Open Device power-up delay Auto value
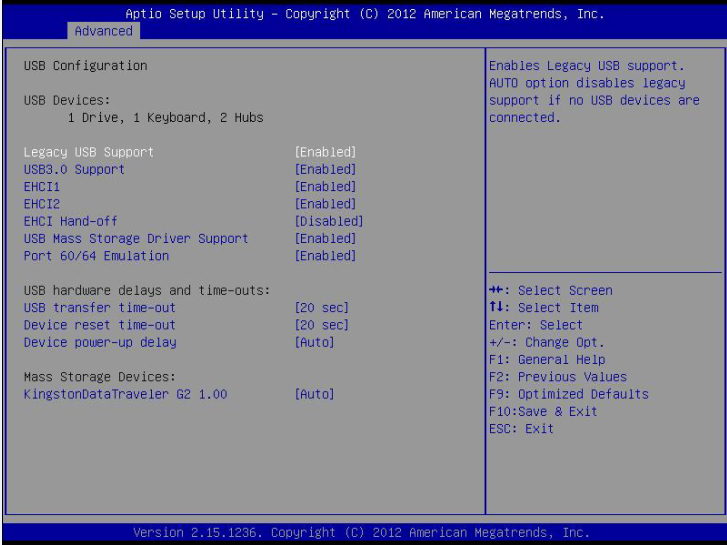The width and height of the screenshot is (727, 545). [314, 342]
